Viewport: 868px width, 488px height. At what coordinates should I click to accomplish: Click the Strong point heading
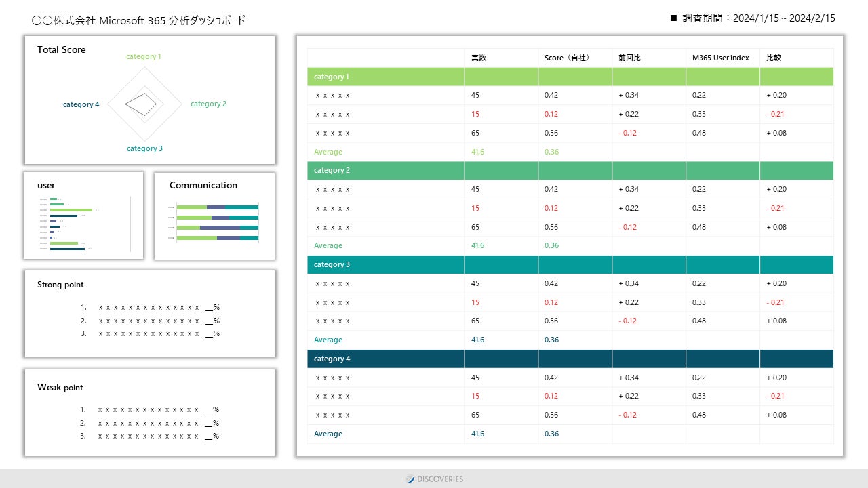tap(60, 285)
